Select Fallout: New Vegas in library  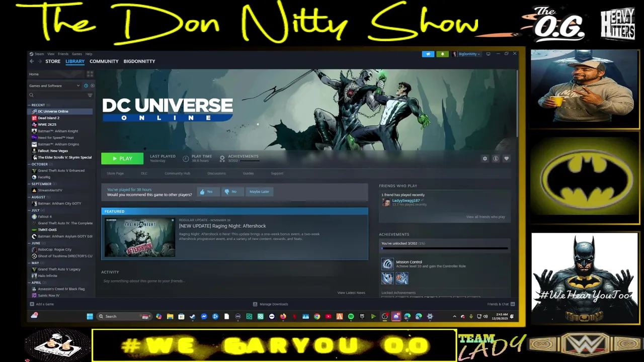coord(52,151)
